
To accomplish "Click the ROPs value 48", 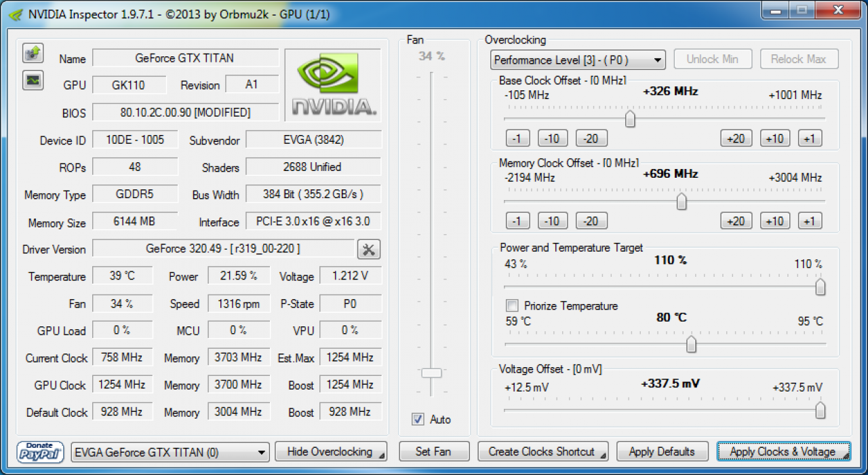I will click(135, 167).
